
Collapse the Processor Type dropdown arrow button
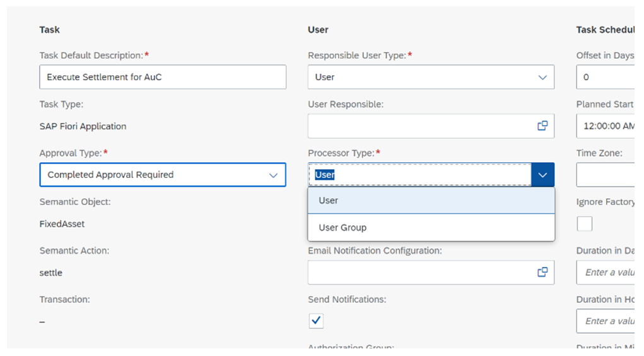[542, 175]
